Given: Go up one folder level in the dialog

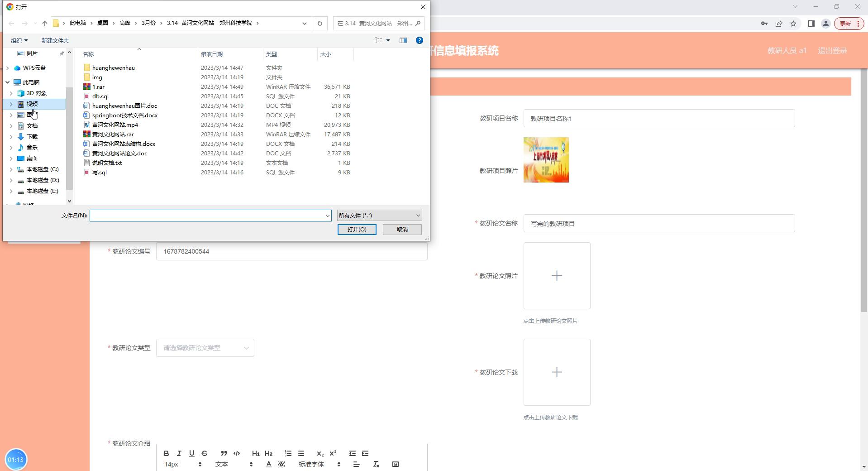Looking at the screenshot, I should pos(44,23).
